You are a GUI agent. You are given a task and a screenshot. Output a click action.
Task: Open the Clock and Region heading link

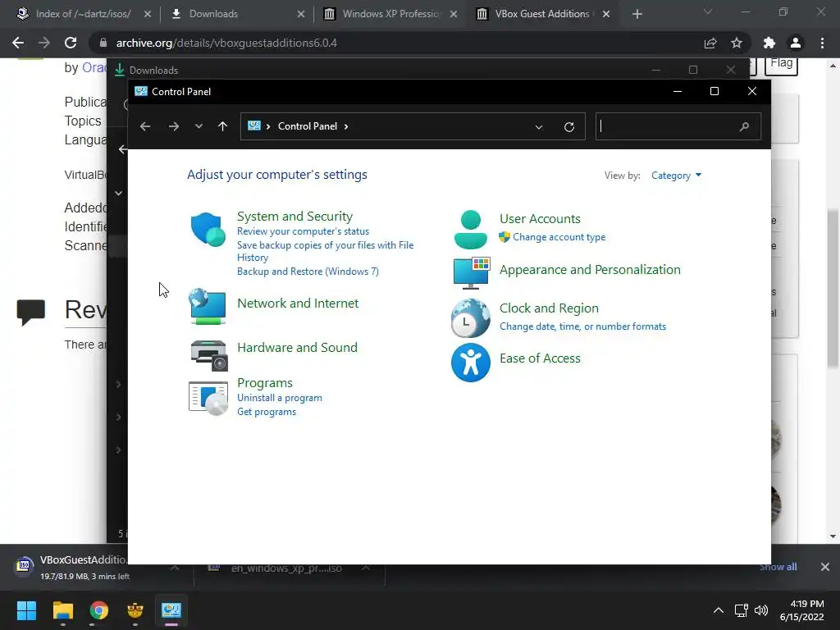pos(549,308)
